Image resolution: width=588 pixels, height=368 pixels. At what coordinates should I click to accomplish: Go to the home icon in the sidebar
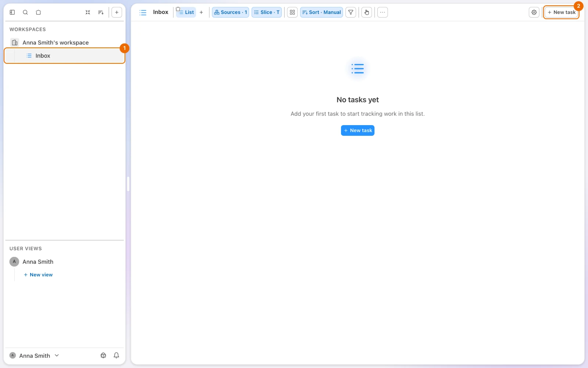pyautogui.click(x=38, y=12)
